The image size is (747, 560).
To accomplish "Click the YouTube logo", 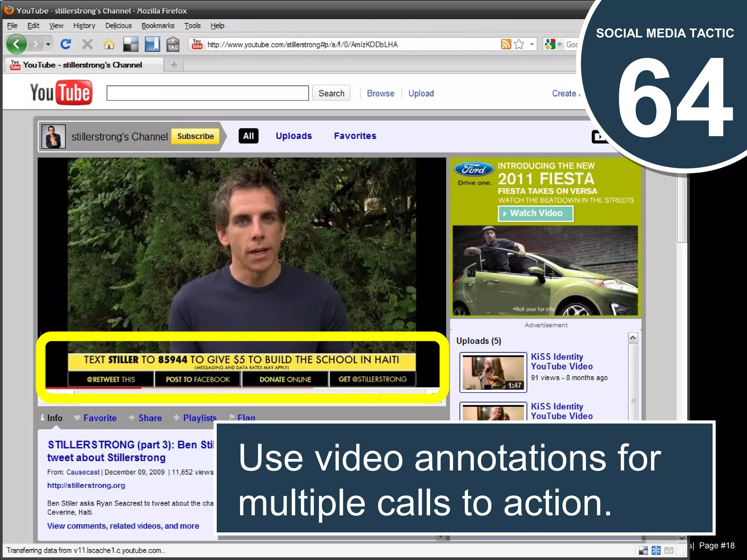I will coord(61,93).
